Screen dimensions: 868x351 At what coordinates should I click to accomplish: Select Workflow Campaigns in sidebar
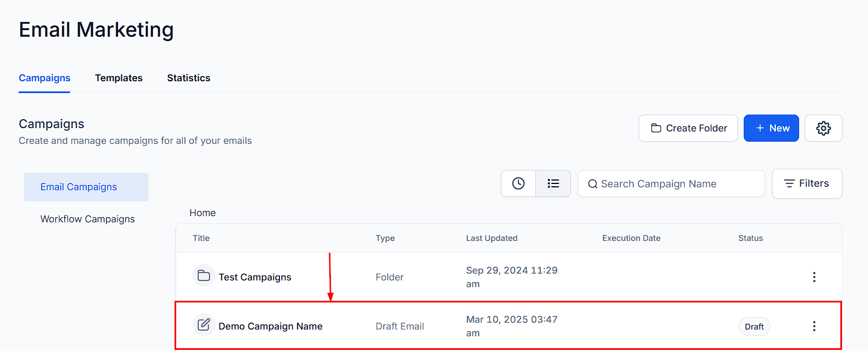(88, 219)
